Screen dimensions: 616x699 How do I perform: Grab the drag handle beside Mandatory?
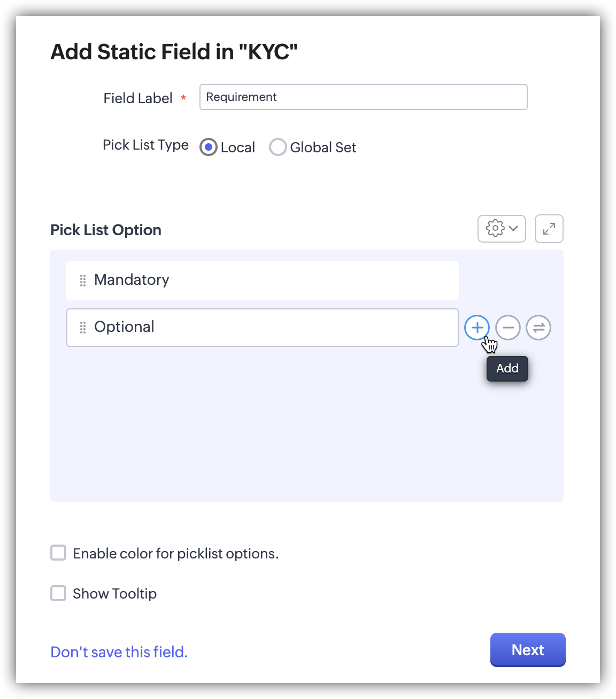(x=83, y=281)
